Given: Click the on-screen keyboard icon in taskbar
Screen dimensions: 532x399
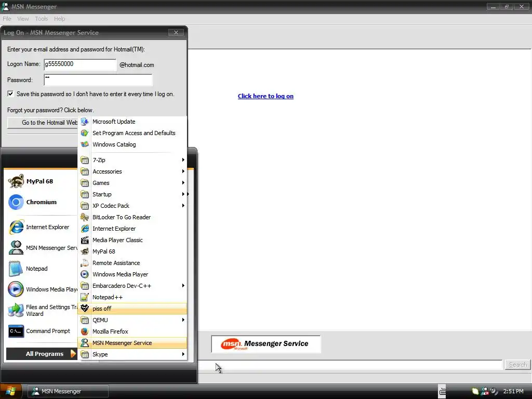Looking at the screenshot, I should tap(443, 392).
